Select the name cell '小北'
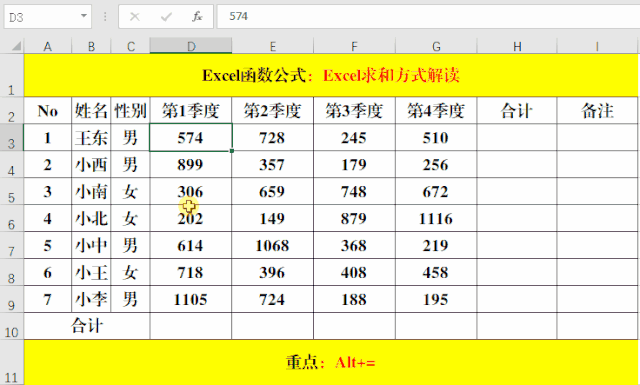This screenshot has width=640, height=385. coord(91,218)
